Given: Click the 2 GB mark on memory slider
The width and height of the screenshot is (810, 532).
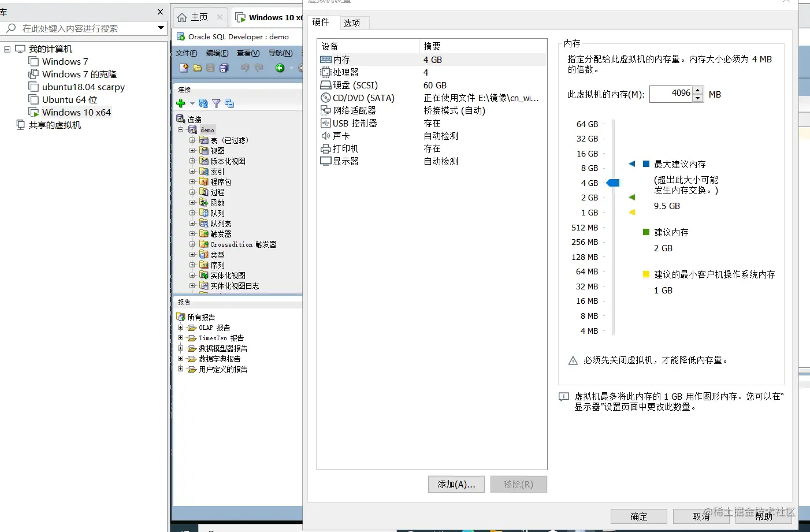Looking at the screenshot, I should pos(612,198).
